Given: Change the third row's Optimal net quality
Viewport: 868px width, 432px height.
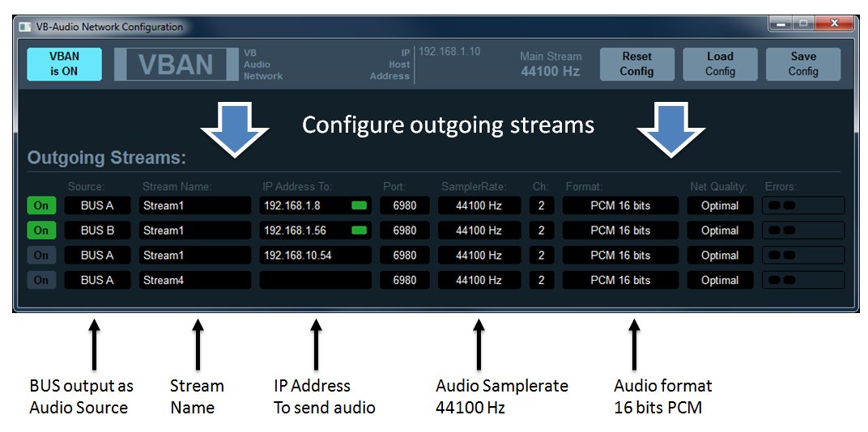Looking at the screenshot, I should click(720, 256).
